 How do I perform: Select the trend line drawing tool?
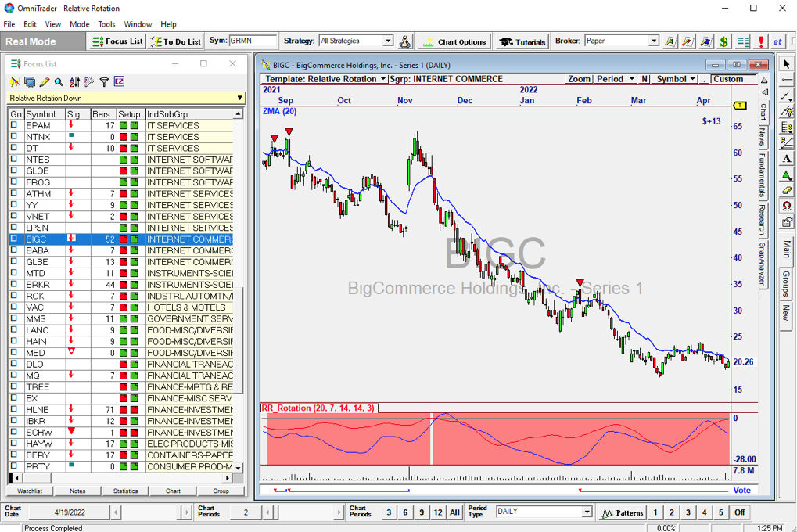[x=787, y=95]
